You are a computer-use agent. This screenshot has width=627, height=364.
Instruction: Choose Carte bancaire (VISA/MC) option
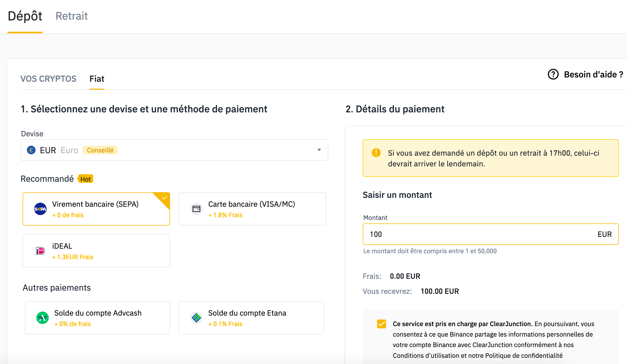pos(252,209)
